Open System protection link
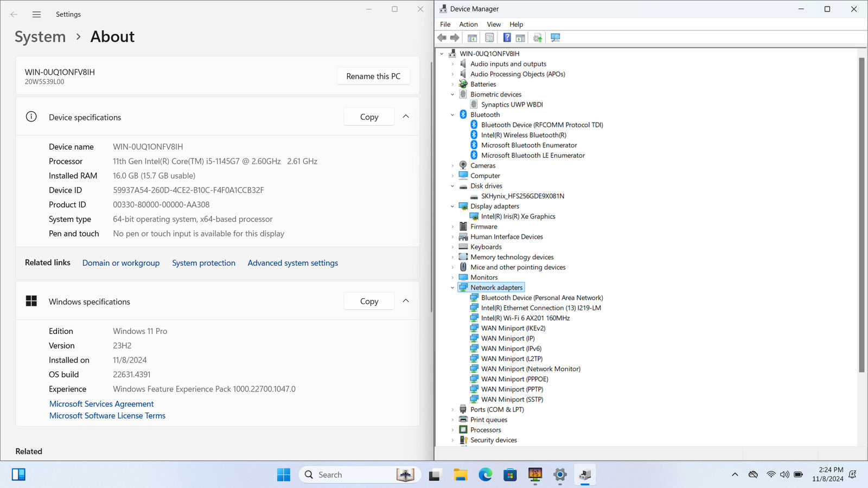Screen dimensions: 868x488 click(203, 263)
